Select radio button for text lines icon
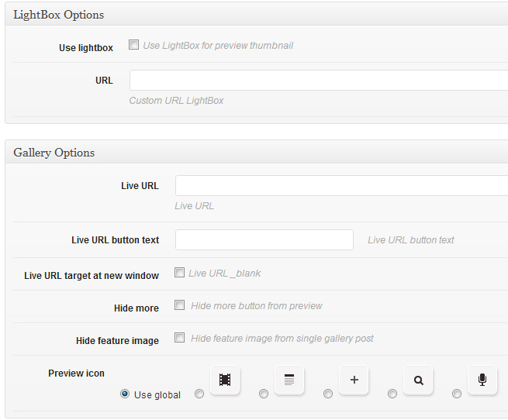This screenshot has width=508, height=420. (x=264, y=394)
